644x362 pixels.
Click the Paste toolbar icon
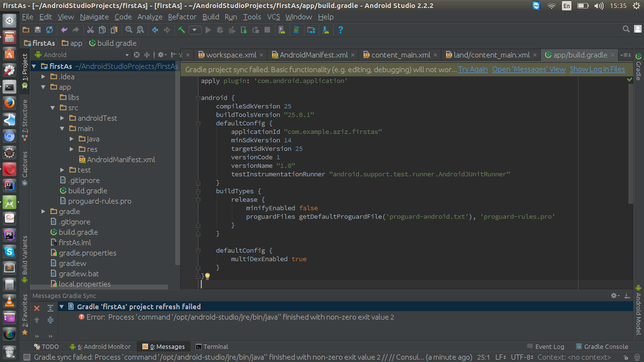pyautogui.click(x=114, y=30)
